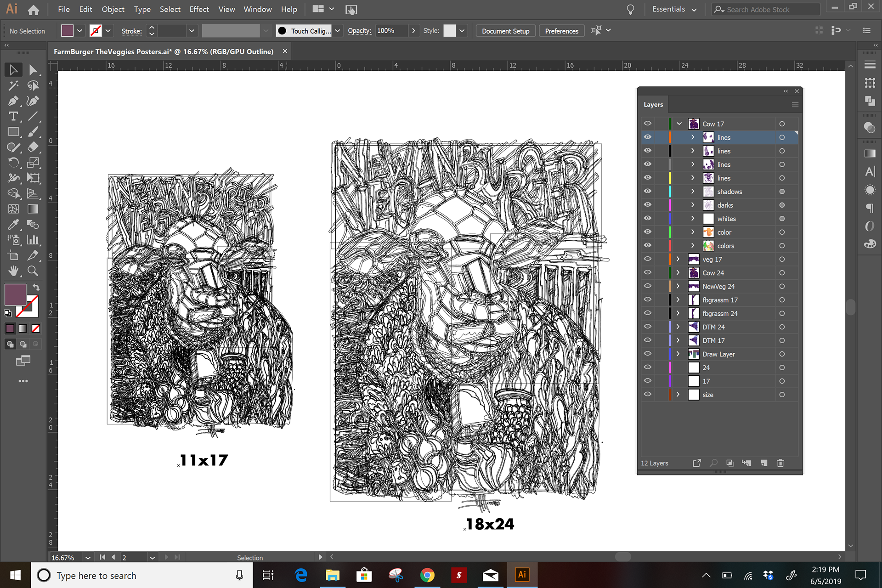Screen dimensions: 882x588
Task: Open the File menu
Action: click(x=64, y=9)
